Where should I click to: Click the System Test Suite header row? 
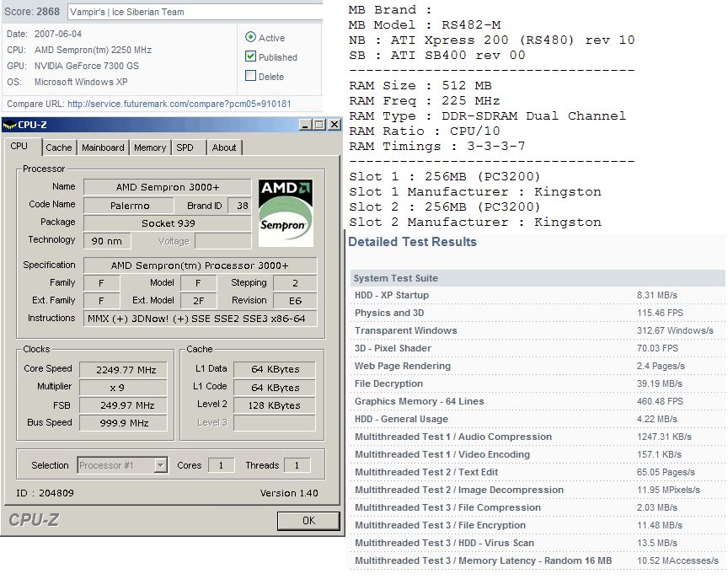click(538, 278)
